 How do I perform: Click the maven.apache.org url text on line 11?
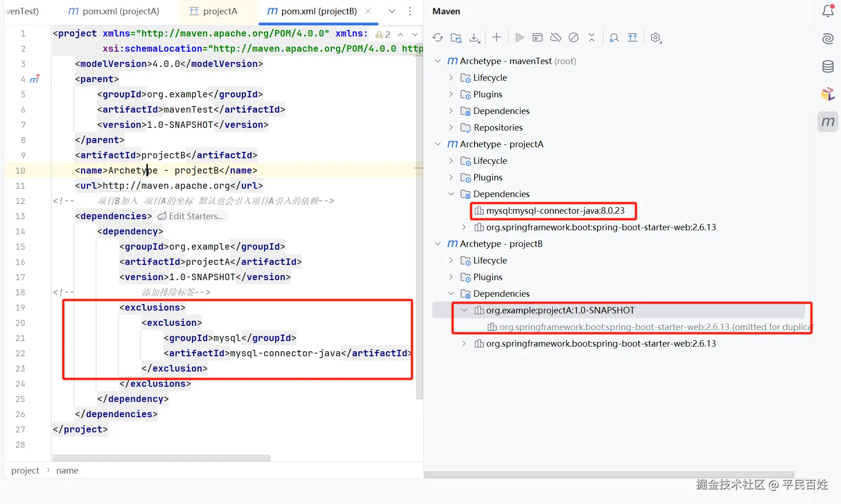pyautogui.click(x=166, y=186)
